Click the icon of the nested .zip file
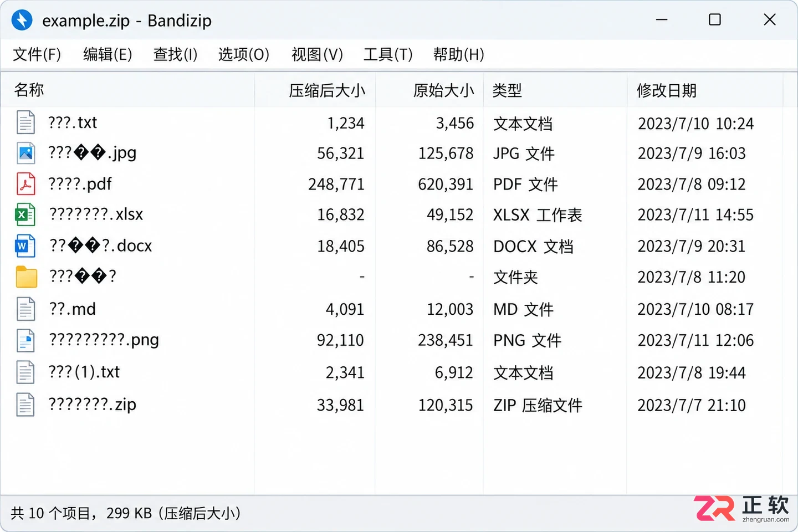 click(x=25, y=405)
